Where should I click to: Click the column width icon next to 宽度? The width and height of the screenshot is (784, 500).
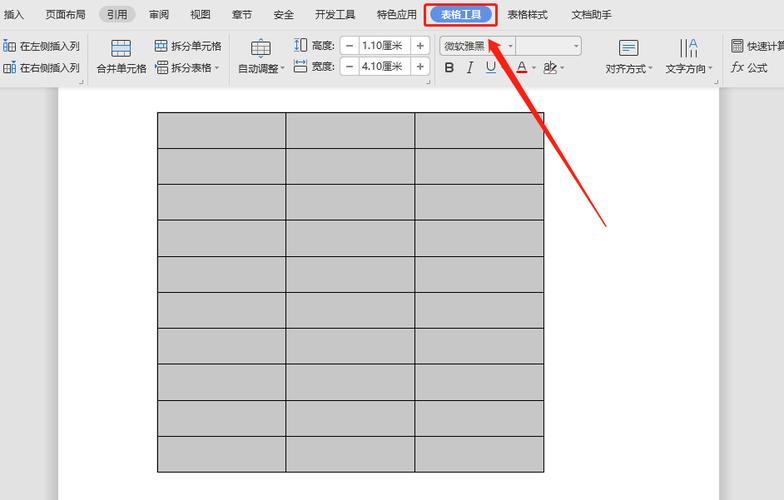pyautogui.click(x=300, y=66)
